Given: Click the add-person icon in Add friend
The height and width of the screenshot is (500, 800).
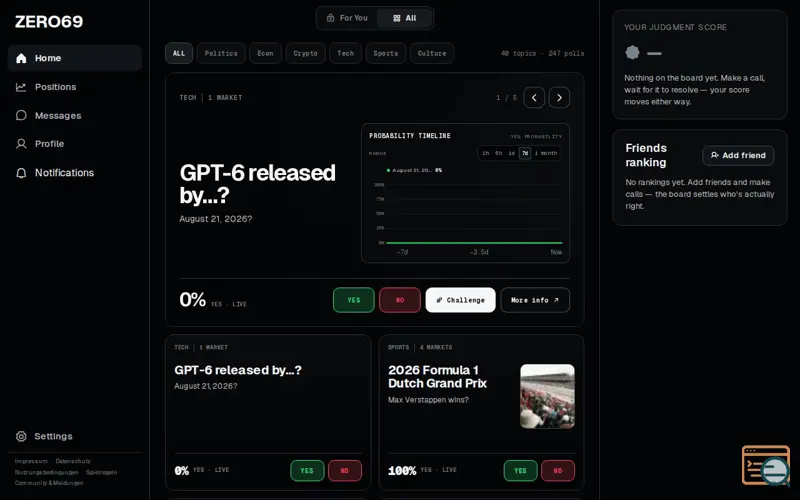Looking at the screenshot, I should coord(715,155).
